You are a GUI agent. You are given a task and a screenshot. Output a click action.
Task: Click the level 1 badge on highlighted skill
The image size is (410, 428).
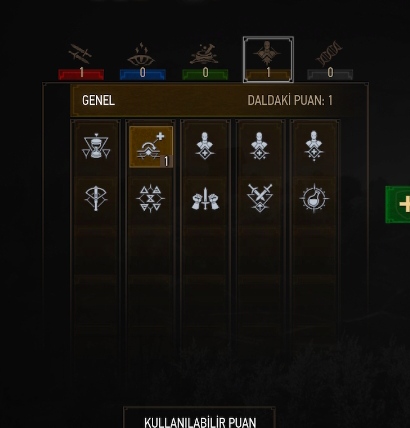(x=166, y=162)
